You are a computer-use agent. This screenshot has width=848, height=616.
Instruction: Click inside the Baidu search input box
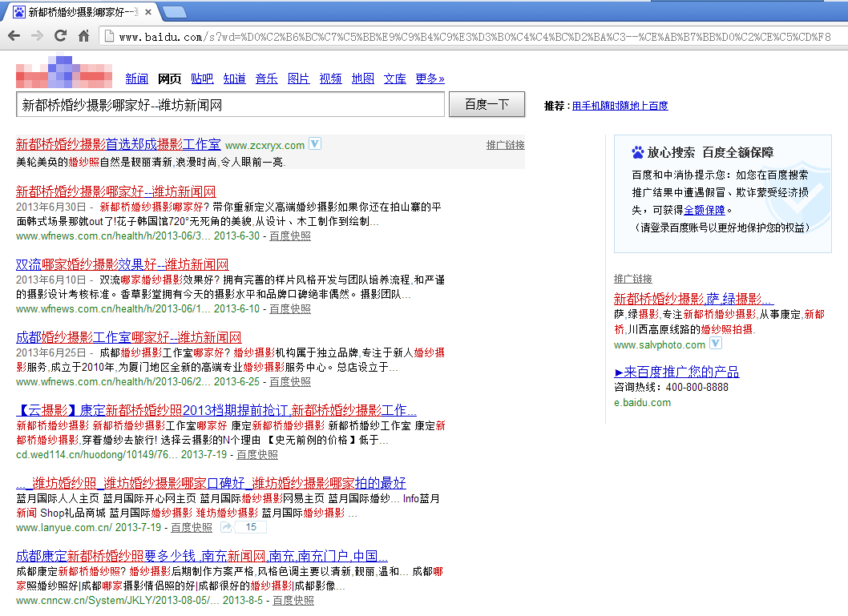[x=230, y=105]
